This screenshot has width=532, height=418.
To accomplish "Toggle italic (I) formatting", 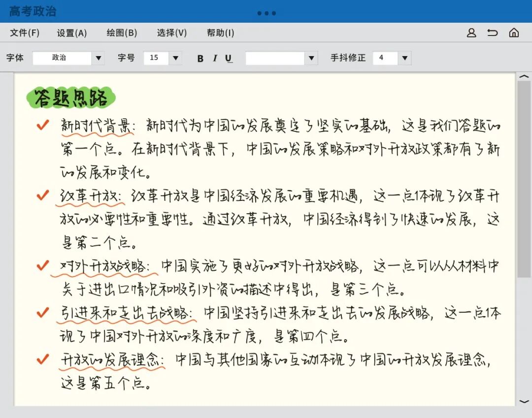I will 215,58.
